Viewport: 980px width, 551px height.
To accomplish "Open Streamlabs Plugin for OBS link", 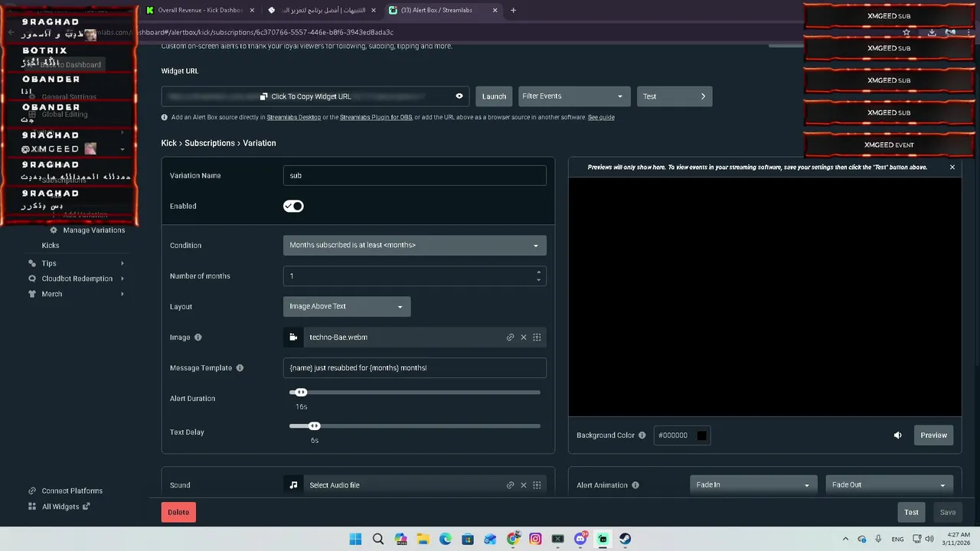I will click(x=376, y=117).
